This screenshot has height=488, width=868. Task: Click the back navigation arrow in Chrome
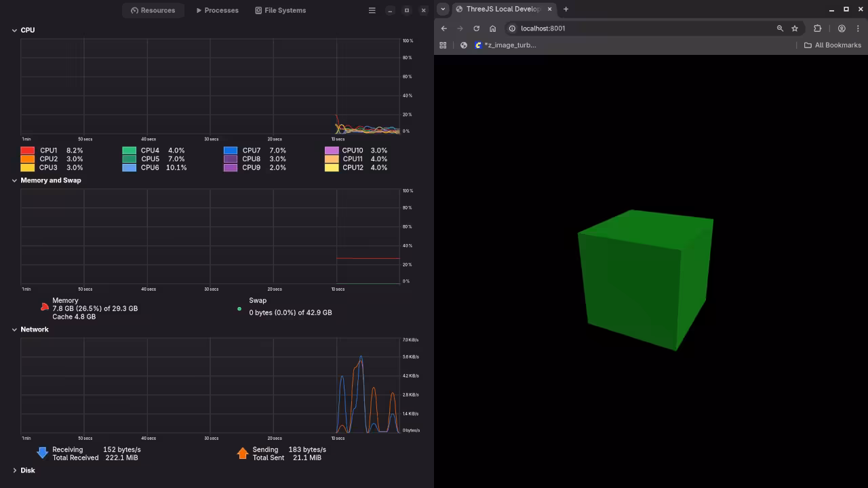coord(444,28)
